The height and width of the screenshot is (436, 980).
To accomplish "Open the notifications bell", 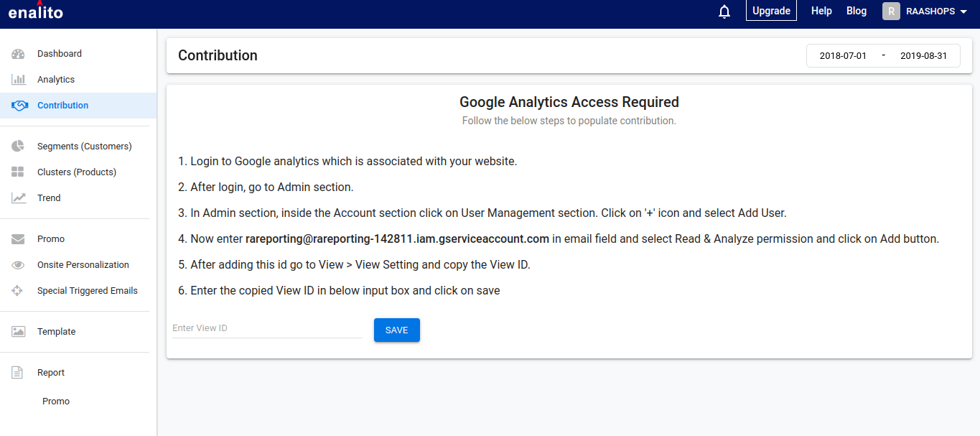I will pyautogui.click(x=724, y=11).
